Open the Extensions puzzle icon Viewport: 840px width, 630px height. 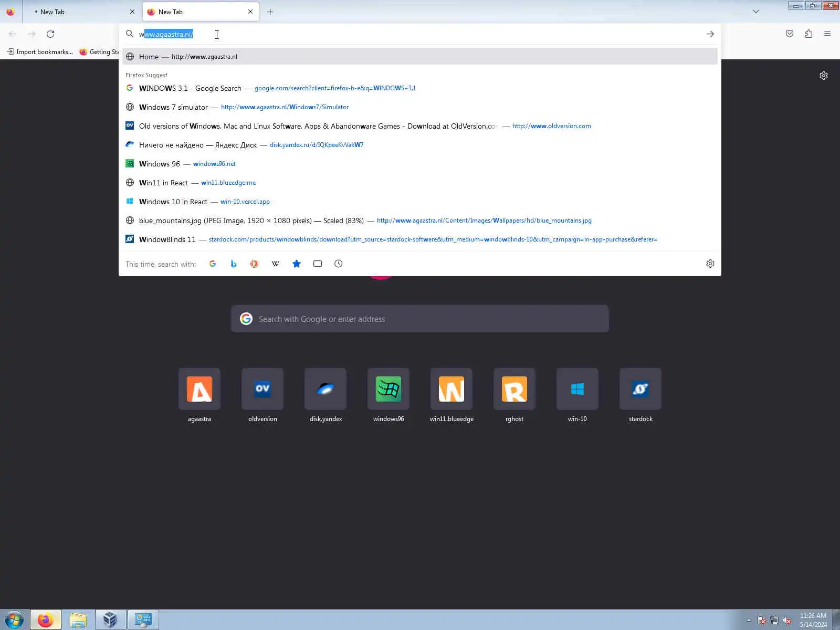808,34
